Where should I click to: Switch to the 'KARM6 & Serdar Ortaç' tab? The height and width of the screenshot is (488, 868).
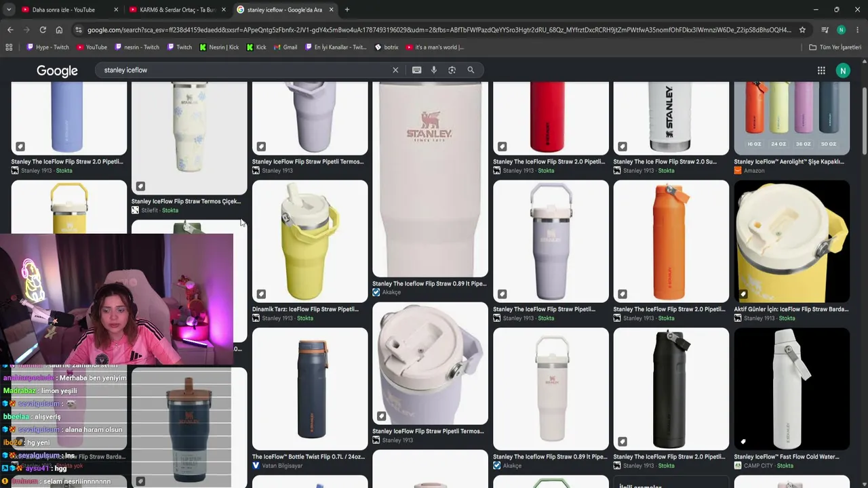(x=178, y=9)
